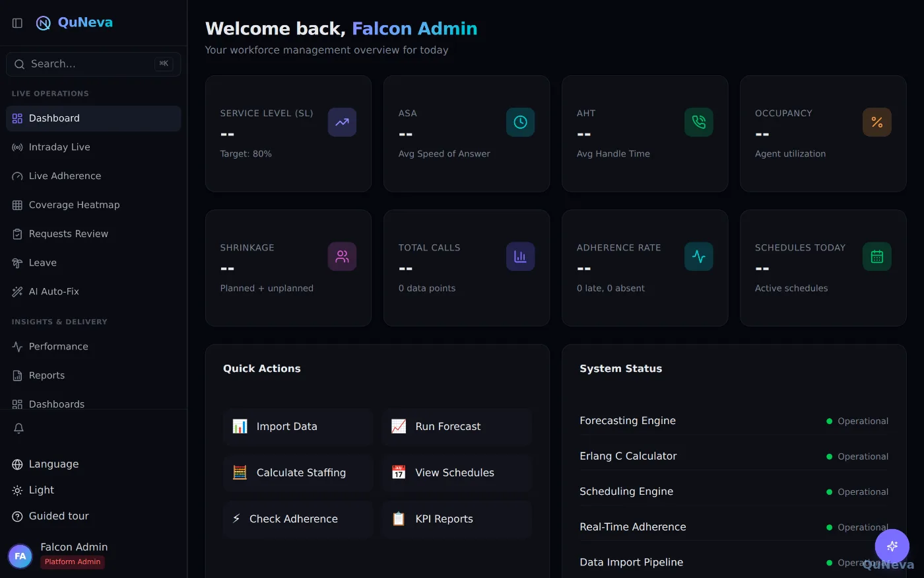The image size is (924, 578).
Task: Click the Service Level trend icon
Action: click(342, 122)
